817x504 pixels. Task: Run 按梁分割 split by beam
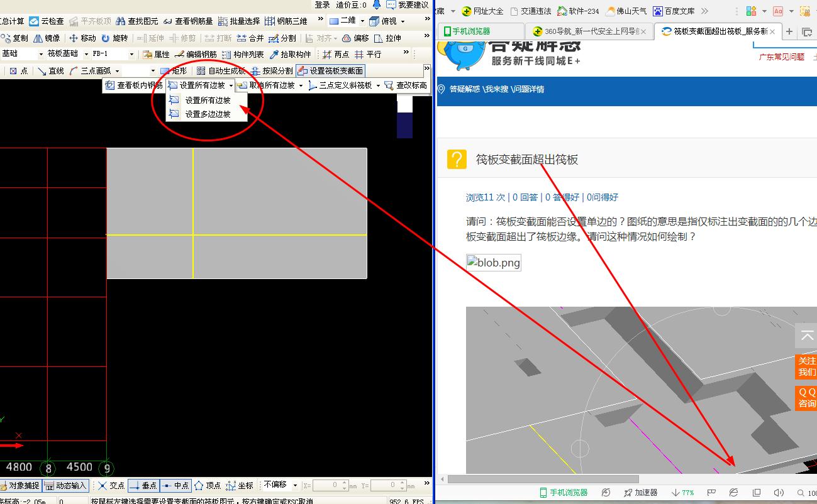tap(272, 71)
